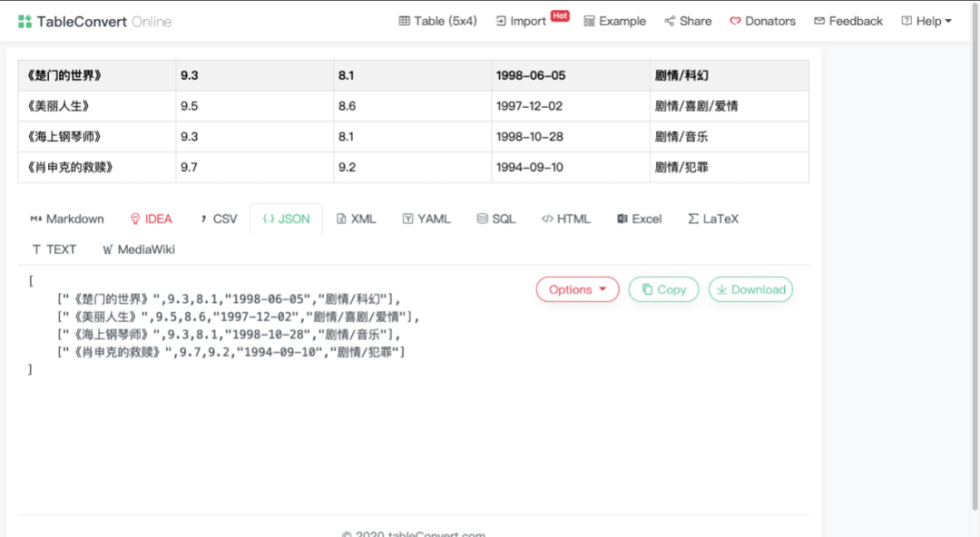Viewport: 980px width, 537px height.
Task: Click the table cell containing 1997-12-02
Action: coord(571,106)
